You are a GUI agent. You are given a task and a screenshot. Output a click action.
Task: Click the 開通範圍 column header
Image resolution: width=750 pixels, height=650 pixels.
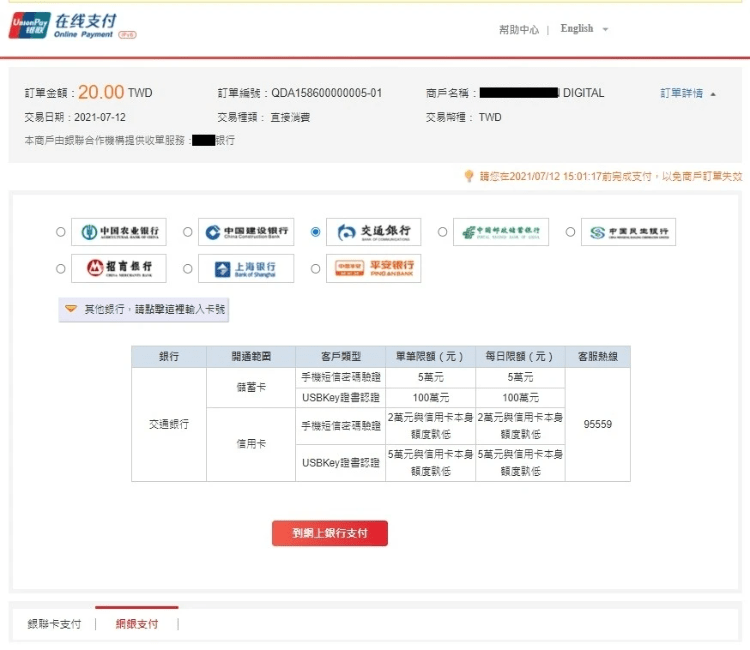[251, 356]
